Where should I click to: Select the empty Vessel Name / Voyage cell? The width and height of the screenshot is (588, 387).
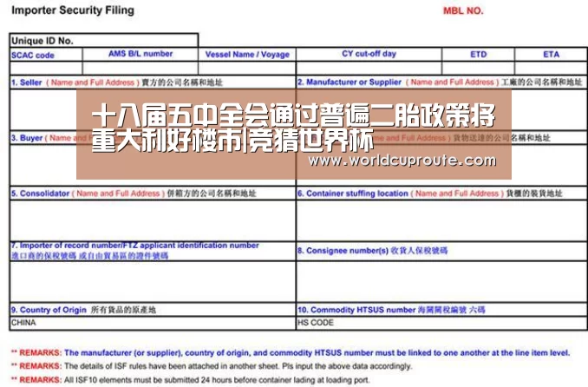247,69
